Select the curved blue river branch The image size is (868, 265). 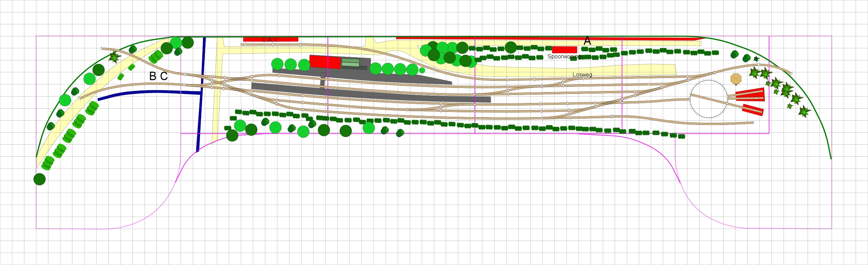coord(150,93)
